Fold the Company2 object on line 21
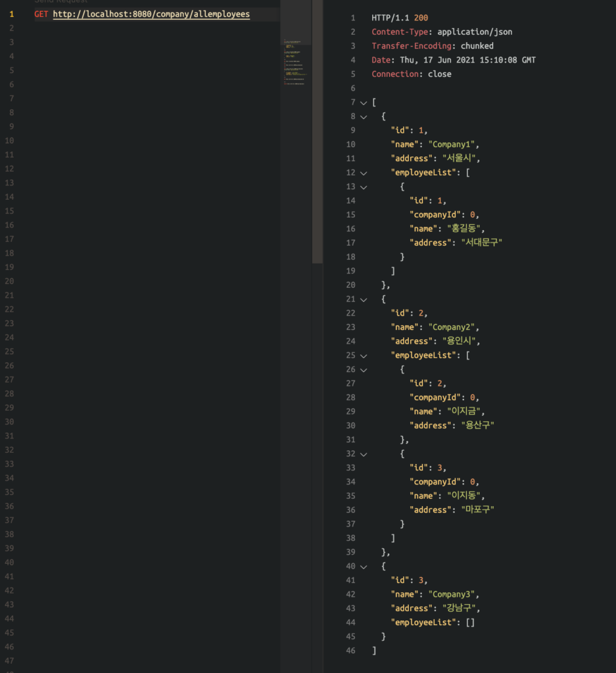The width and height of the screenshot is (616, 673). (x=363, y=299)
